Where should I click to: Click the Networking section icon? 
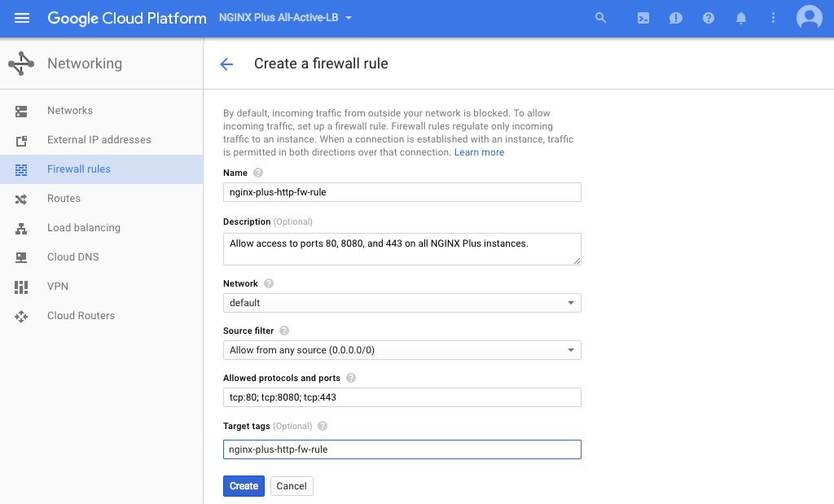pyautogui.click(x=22, y=63)
